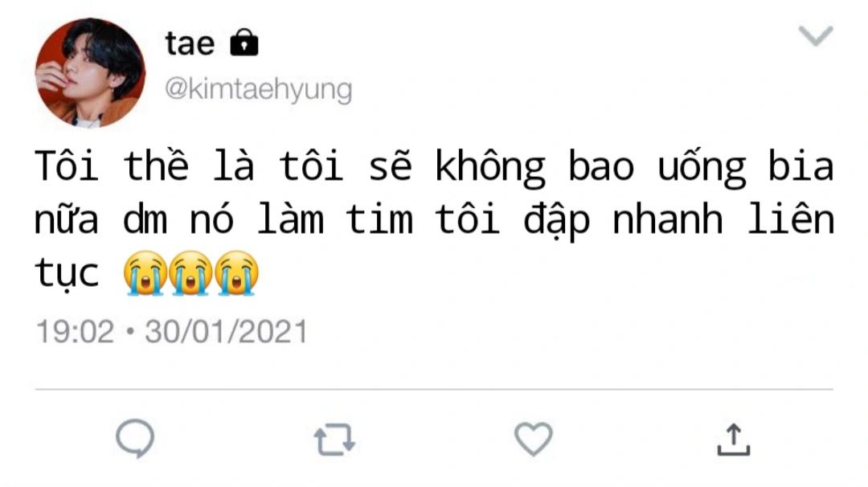Retweet this post using the arrows icon

click(x=334, y=440)
